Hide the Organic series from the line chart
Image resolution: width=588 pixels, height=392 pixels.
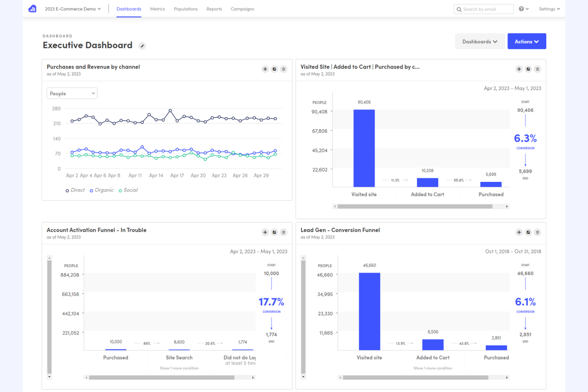click(x=102, y=190)
